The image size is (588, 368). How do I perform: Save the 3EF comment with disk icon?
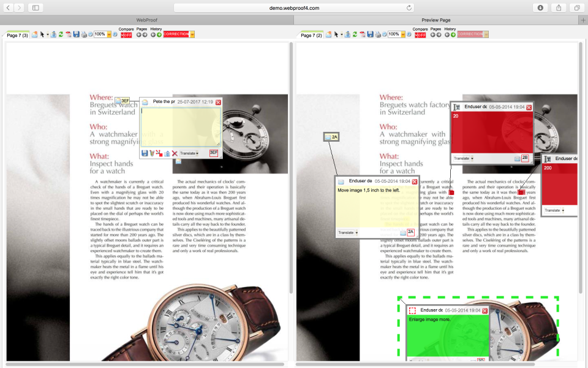[145, 153]
